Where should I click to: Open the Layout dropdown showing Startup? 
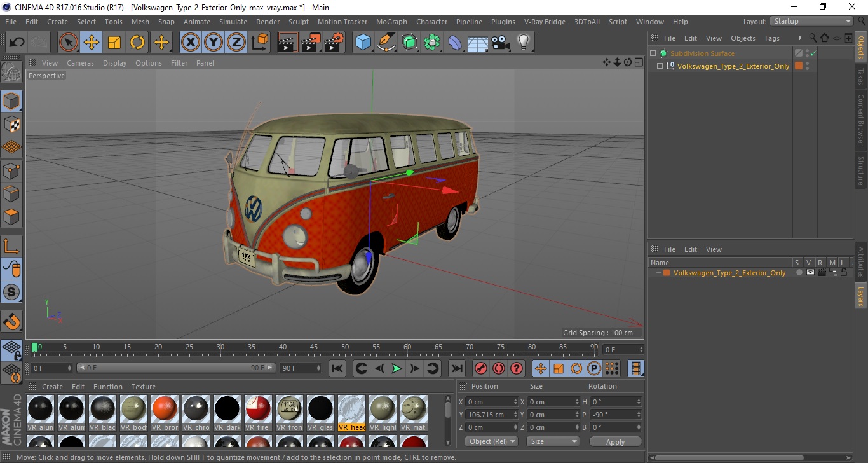811,22
